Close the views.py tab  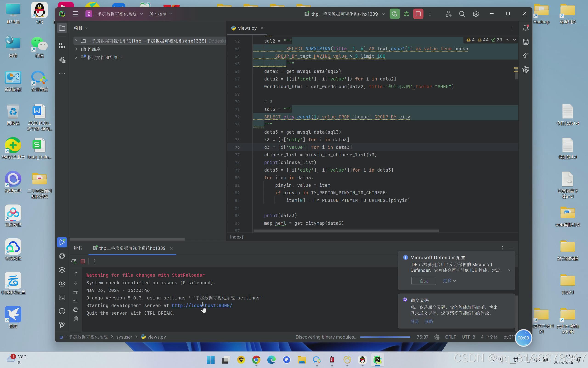(x=262, y=28)
